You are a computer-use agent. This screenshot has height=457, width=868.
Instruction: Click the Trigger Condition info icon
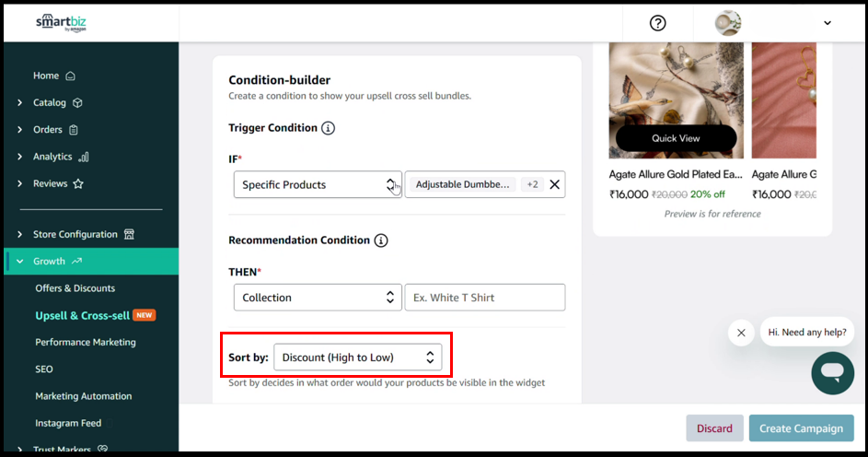(x=328, y=128)
